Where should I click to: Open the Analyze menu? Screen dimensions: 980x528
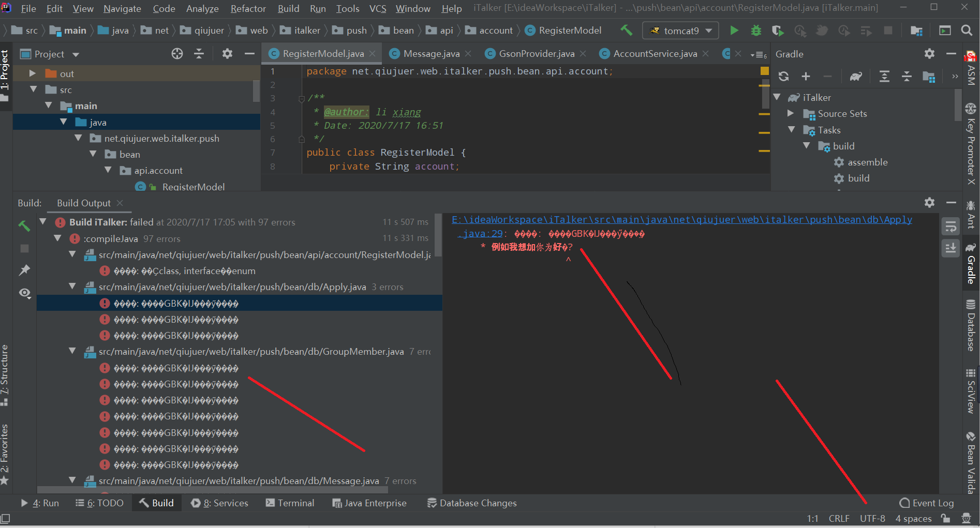point(202,8)
